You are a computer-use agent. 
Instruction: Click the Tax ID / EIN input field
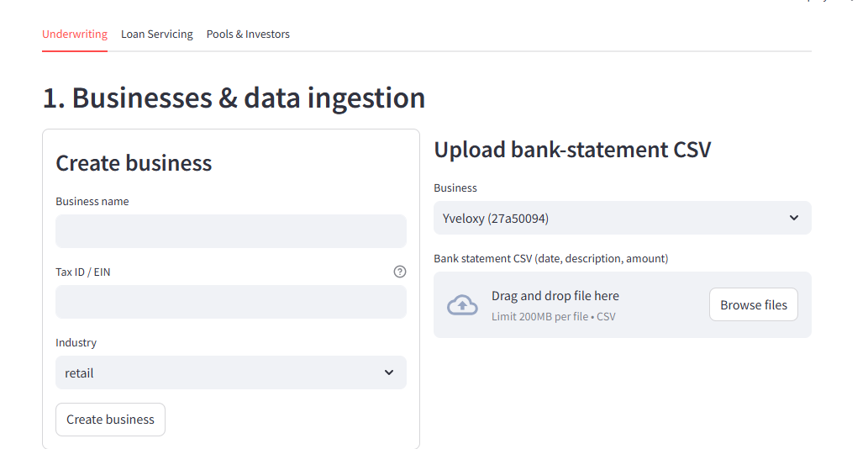(x=231, y=302)
